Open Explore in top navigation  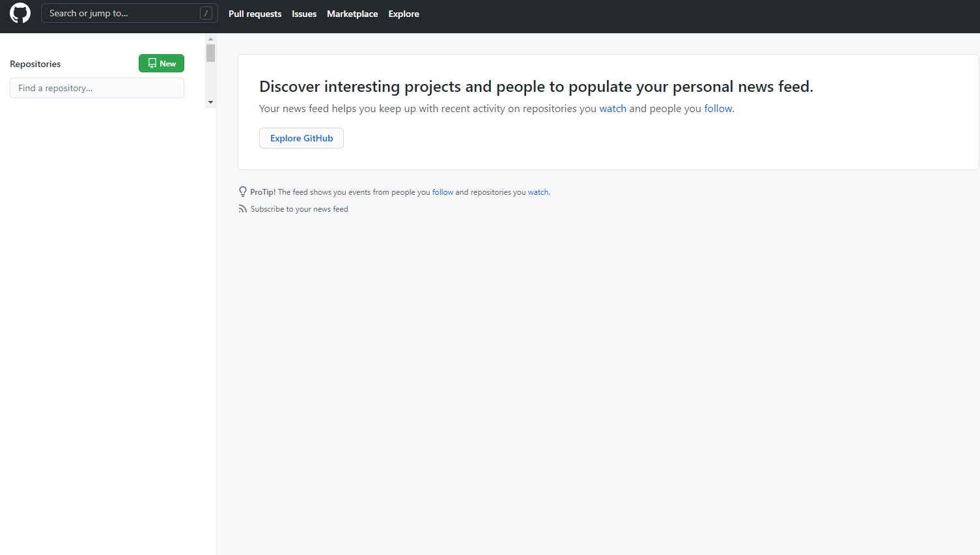coord(404,14)
